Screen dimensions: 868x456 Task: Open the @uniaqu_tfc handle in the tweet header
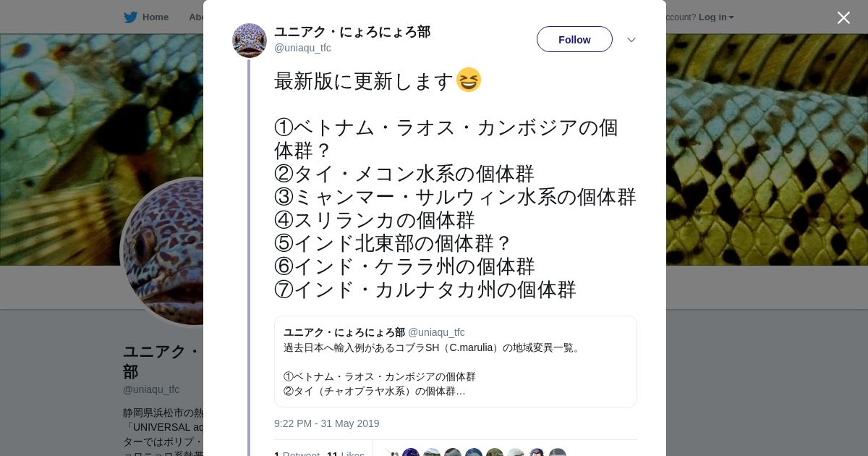click(x=302, y=48)
